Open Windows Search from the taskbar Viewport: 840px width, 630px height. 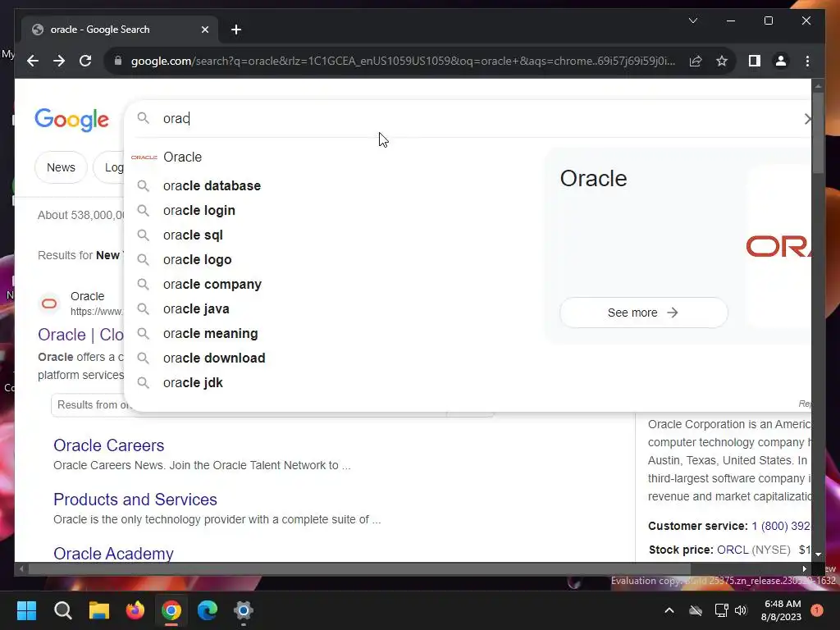(x=62, y=610)
